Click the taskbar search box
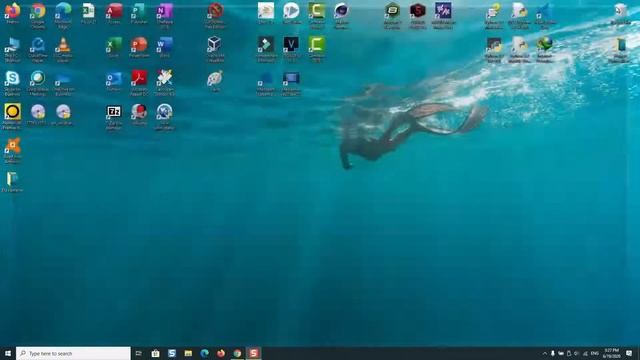640x360 pixels. 73,353
